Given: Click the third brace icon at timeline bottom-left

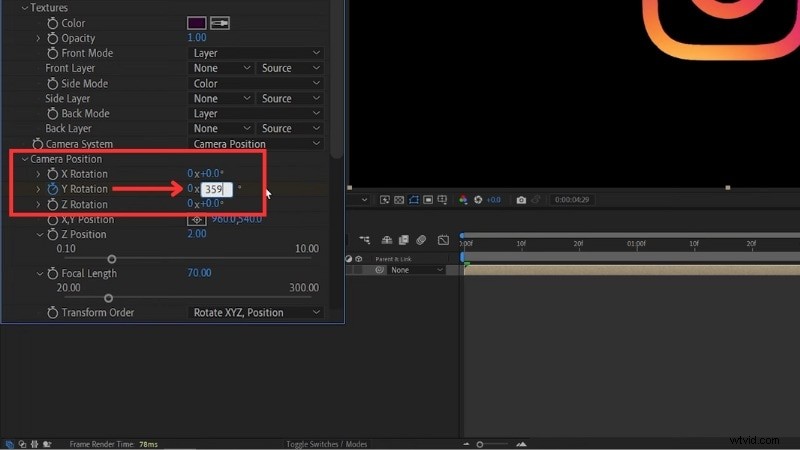Looking at the screenshot, I should [x=34, y=444].
